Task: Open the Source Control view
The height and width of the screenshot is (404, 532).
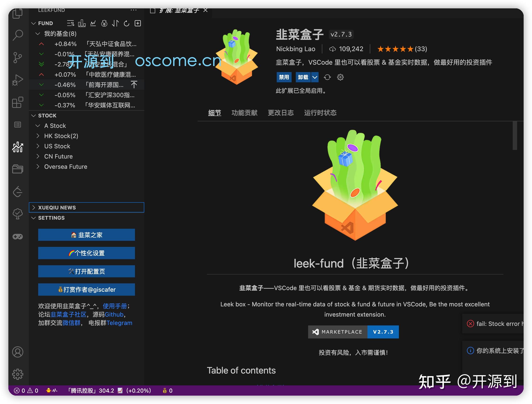Action: click(18, 57)
